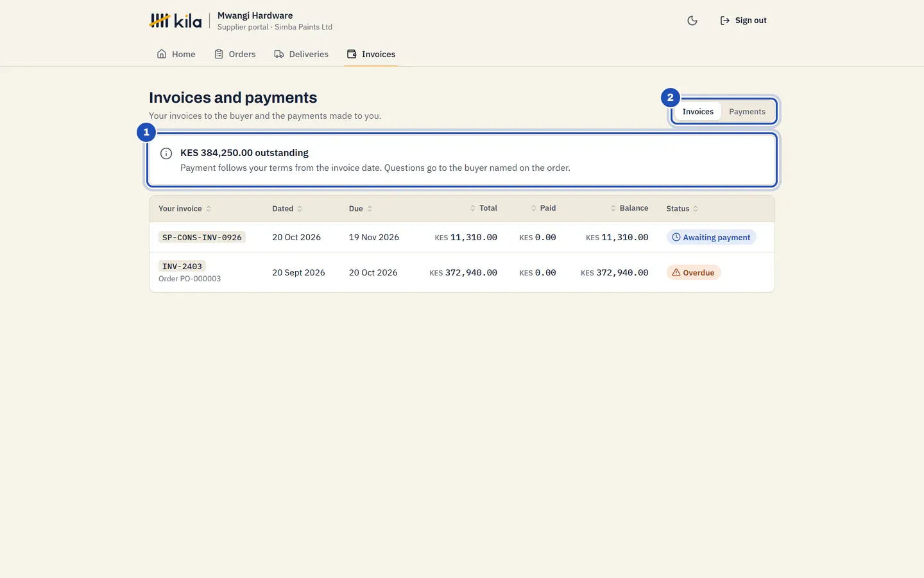Click invoice SP-CONS-INV-0926
The width and height of the screenshot is (924, 578).
202,238
